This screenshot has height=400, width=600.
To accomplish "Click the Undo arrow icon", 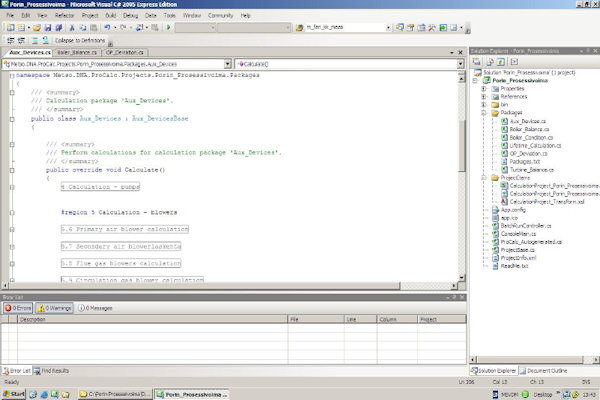I will point(107,28).
